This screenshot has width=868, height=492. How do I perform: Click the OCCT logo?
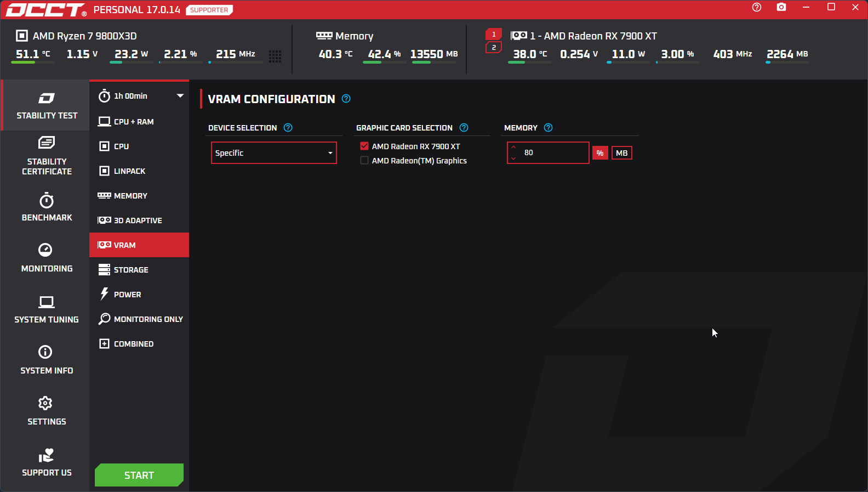[x=46, y=10]
